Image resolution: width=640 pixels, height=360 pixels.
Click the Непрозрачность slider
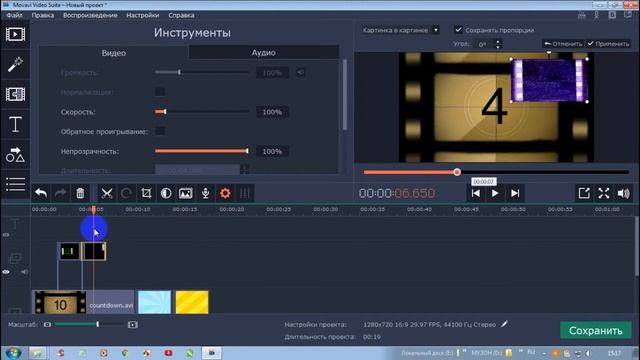coord(202,151)
